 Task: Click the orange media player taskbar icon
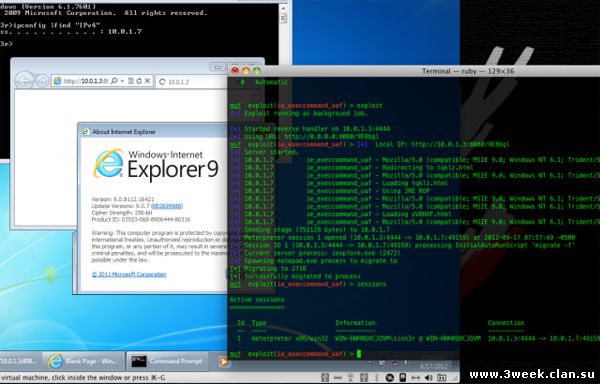(224, 361)
